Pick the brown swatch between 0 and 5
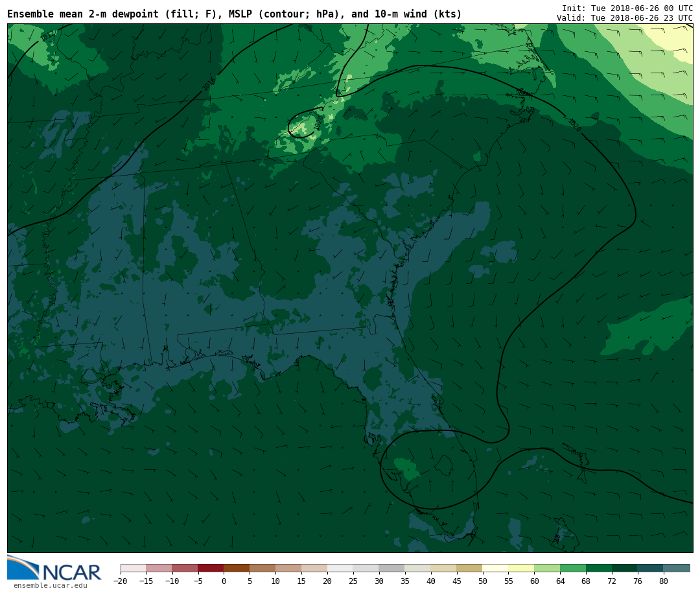700x593 pixels. point(237,568)
